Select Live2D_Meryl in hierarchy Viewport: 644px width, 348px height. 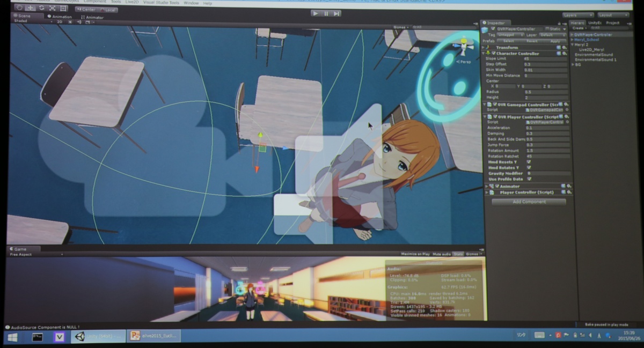tap(591, 50)
